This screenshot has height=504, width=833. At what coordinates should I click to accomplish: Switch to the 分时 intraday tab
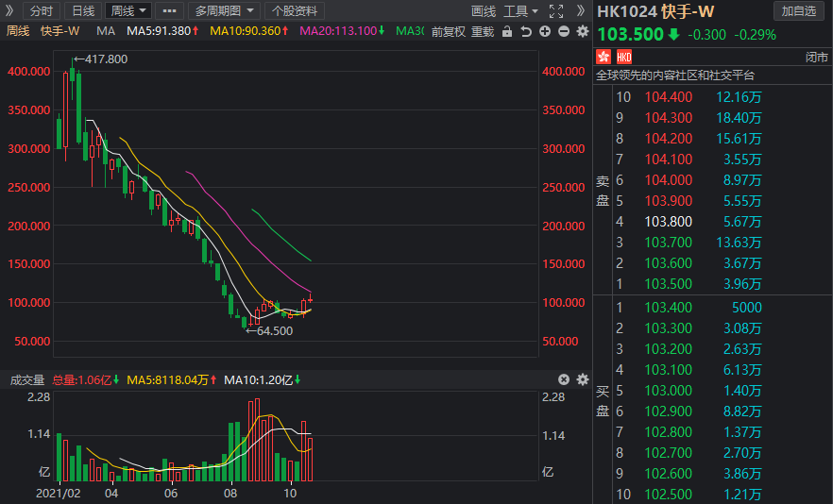42,10
